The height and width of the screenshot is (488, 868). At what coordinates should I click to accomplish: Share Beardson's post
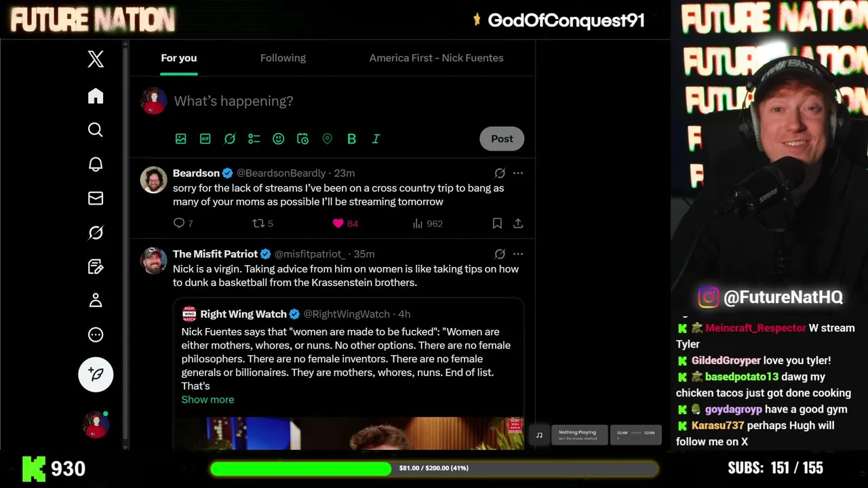(x=518, y=223)
